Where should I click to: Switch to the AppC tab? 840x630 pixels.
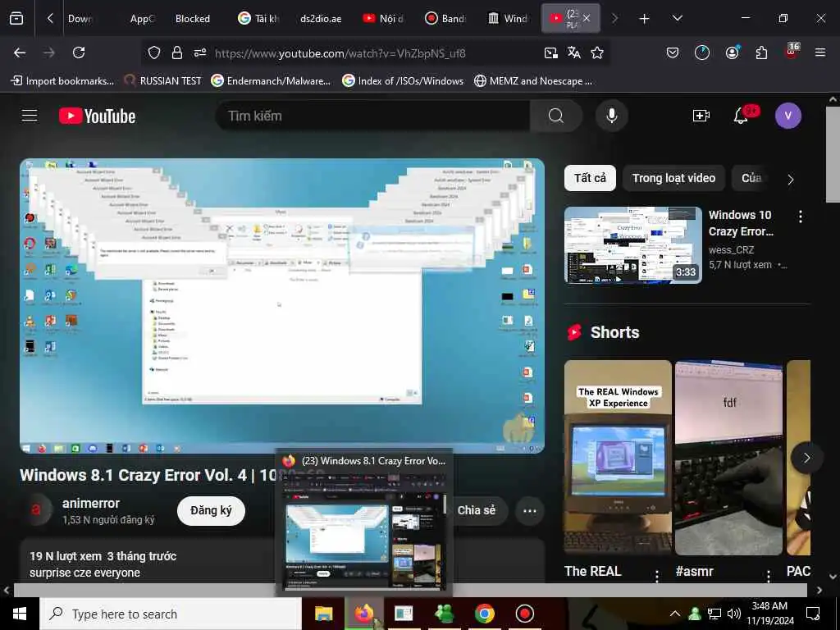click(x=142, y=18)
